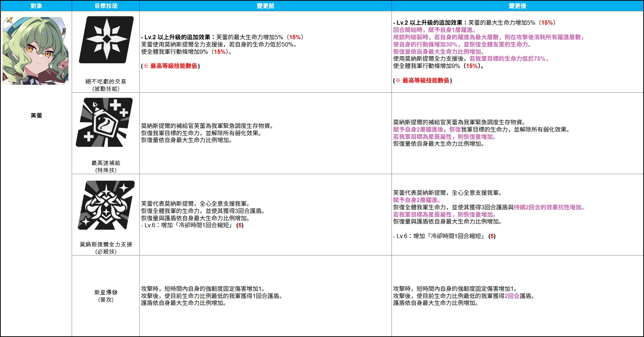The image size is (644, 337).
Task: Click the 莫納斯提爾全力支援 ultimate skill icon
Action: pos(106,205)
